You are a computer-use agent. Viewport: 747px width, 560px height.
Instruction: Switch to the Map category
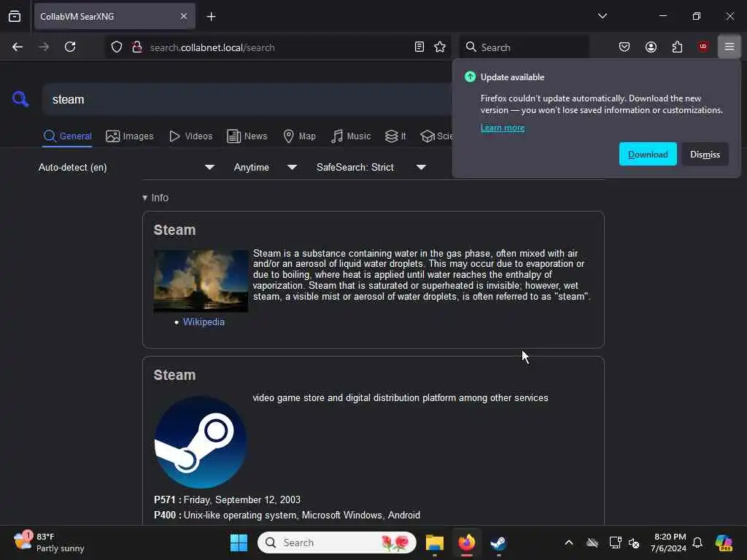click(299, 136)
